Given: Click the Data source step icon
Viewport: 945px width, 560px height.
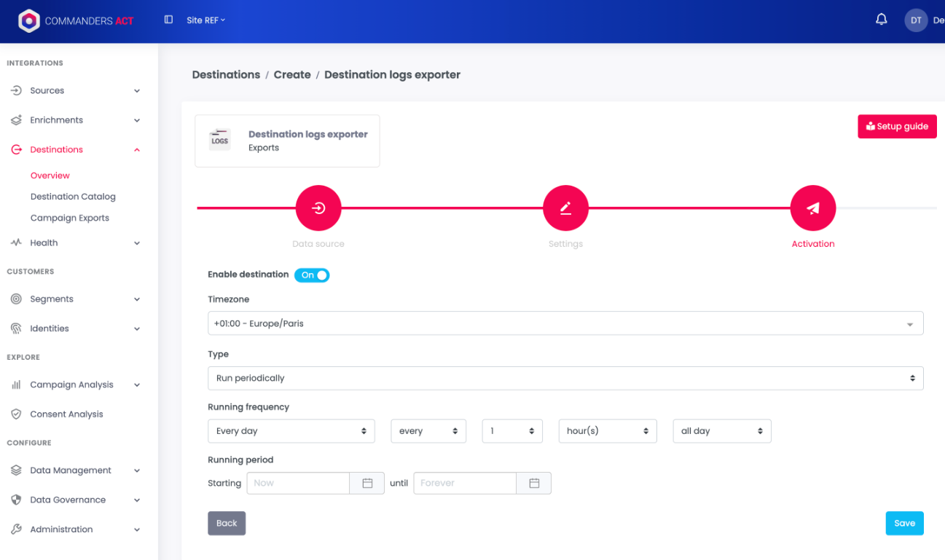Looking at the screenshot, I should click(x=318, y=208).
